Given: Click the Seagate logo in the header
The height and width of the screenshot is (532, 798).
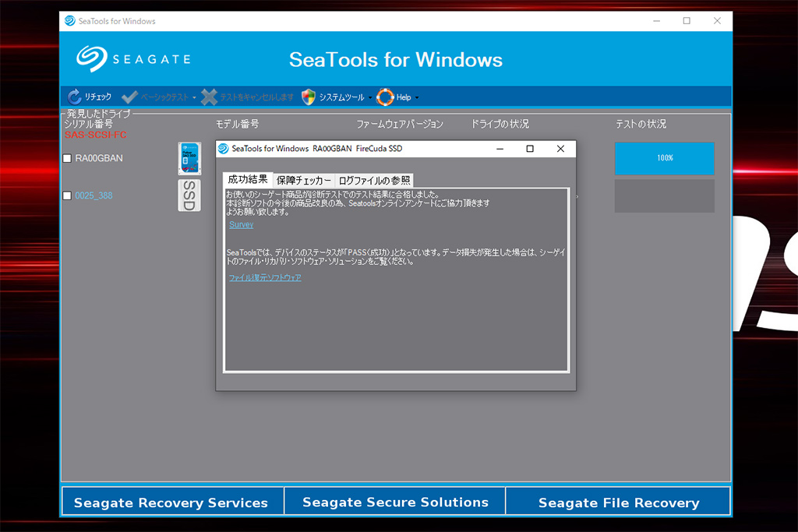Looking at the screenshot, I should click(x=134, y=59).
